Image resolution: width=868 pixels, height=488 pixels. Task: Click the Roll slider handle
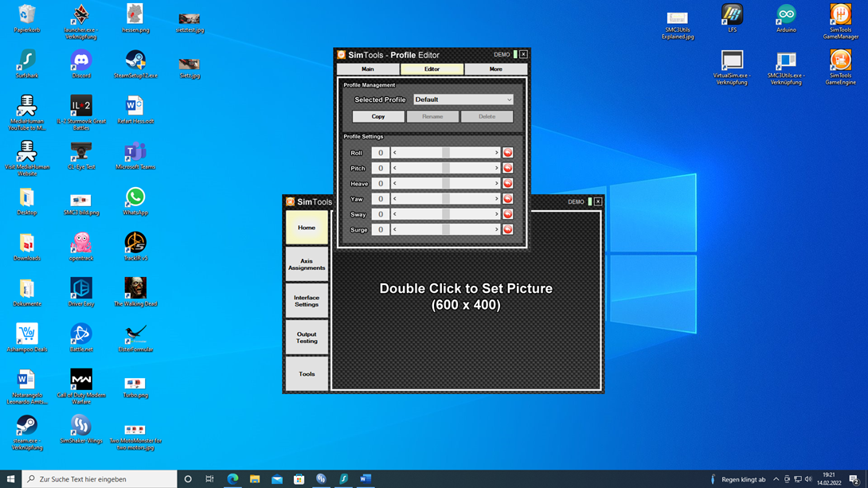click(x=446, y=153)
